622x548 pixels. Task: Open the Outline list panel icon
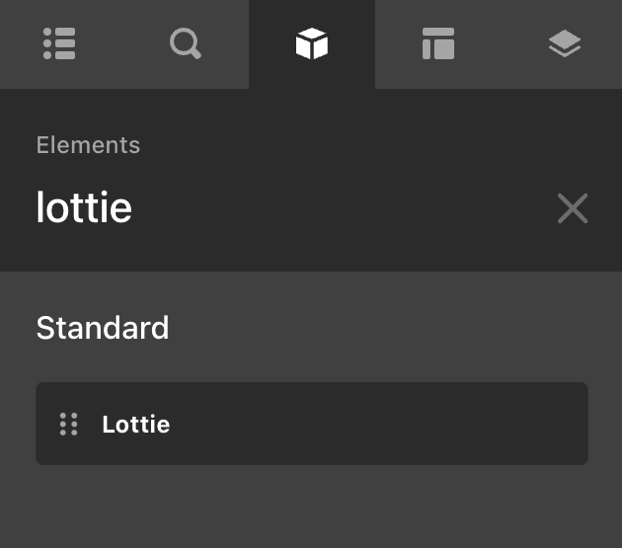(59, 44)
